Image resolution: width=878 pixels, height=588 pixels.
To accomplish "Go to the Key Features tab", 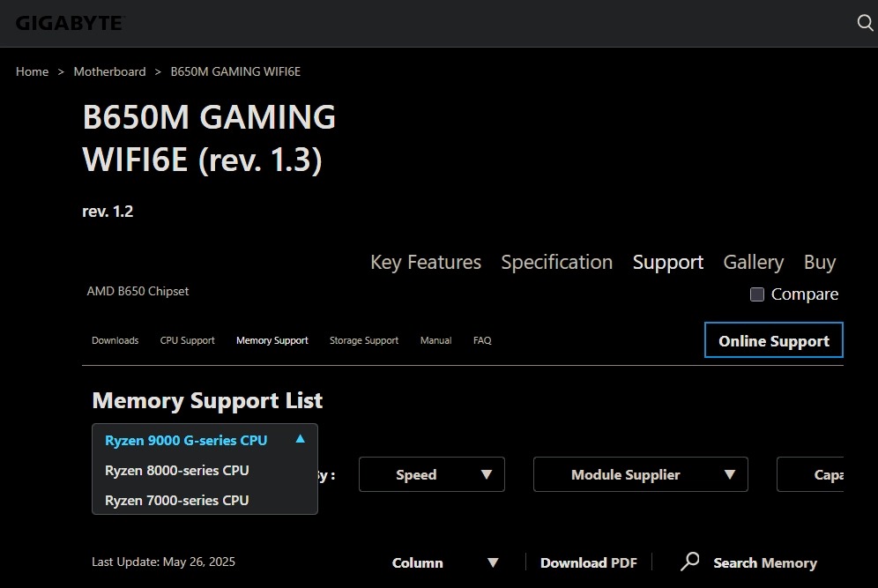I will 426,262.
